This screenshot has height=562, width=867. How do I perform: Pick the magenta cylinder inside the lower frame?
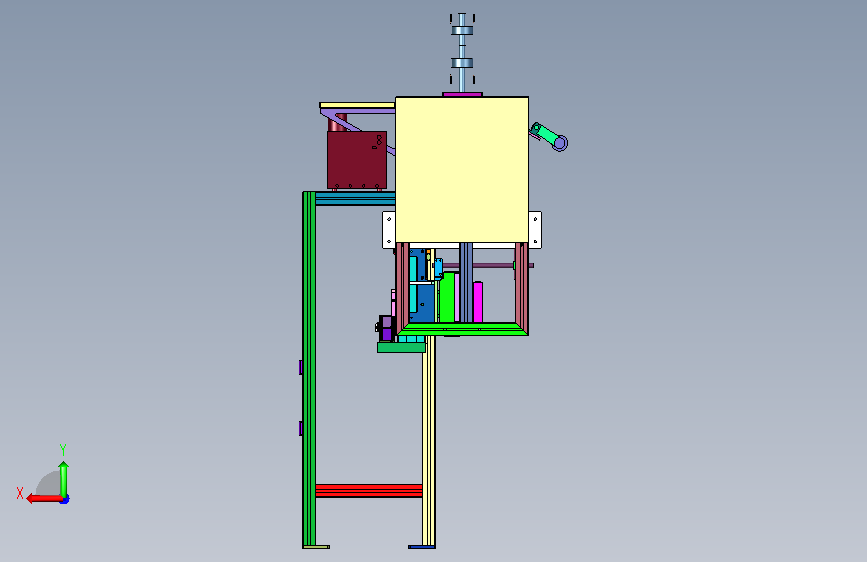(478, 302)
